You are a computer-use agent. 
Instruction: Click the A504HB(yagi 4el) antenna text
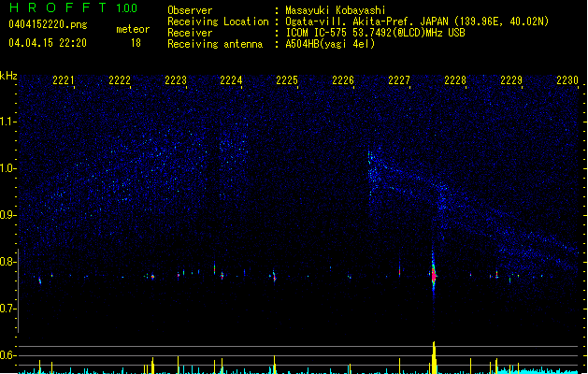pos(330,44)
